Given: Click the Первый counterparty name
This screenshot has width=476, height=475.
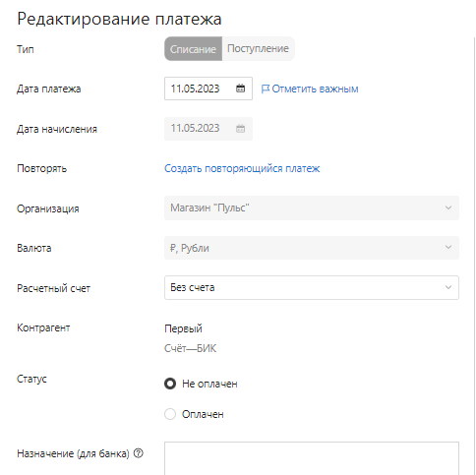Looking at the screenshot, I should click(x=183, y=328).
